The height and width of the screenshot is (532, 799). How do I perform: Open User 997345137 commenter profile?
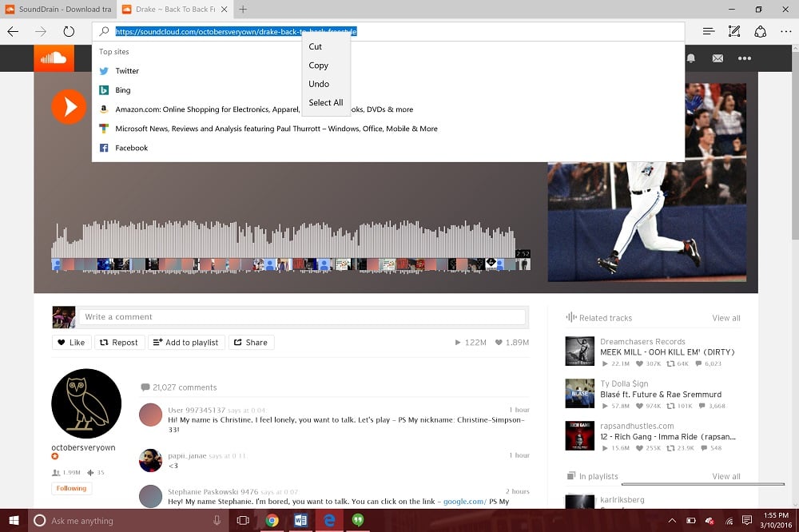click(x=197, y=411)
